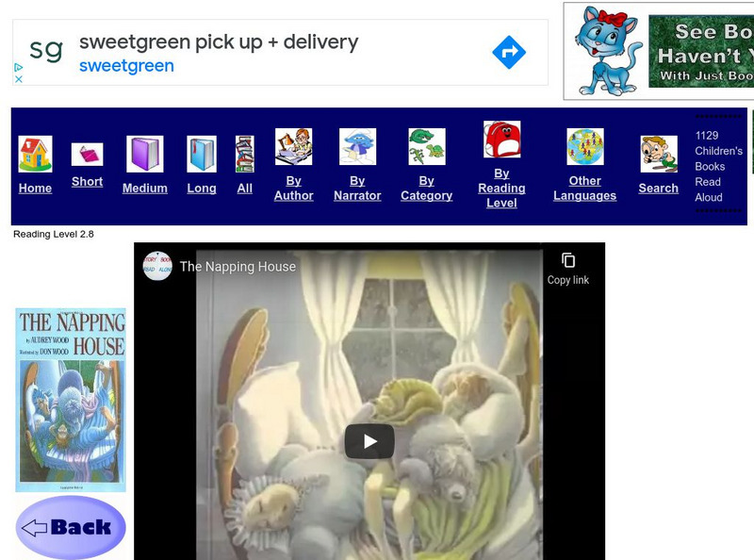Click the See Books green banner ad
This screenshot has width=754, height=560.
coord(701,51)
